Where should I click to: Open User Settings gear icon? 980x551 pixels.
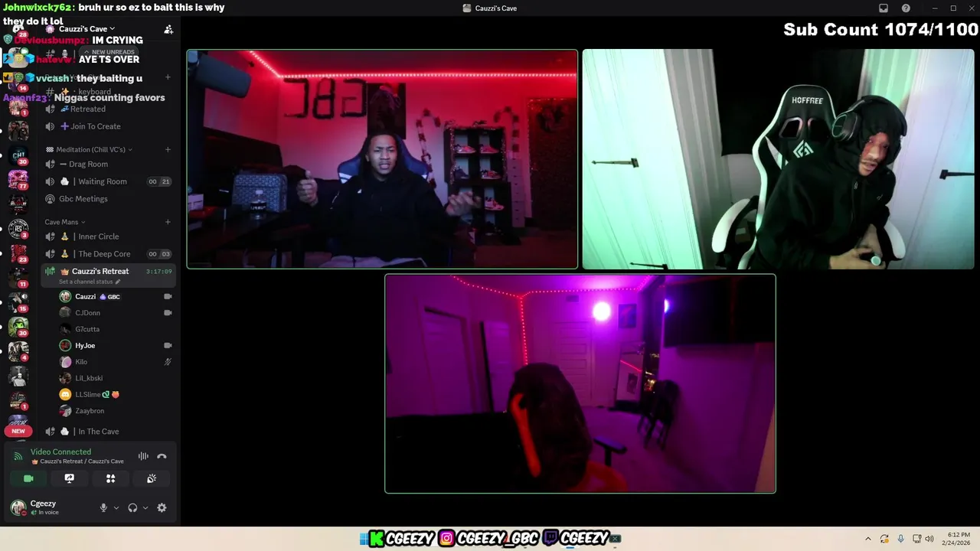[x=162, y=507]
